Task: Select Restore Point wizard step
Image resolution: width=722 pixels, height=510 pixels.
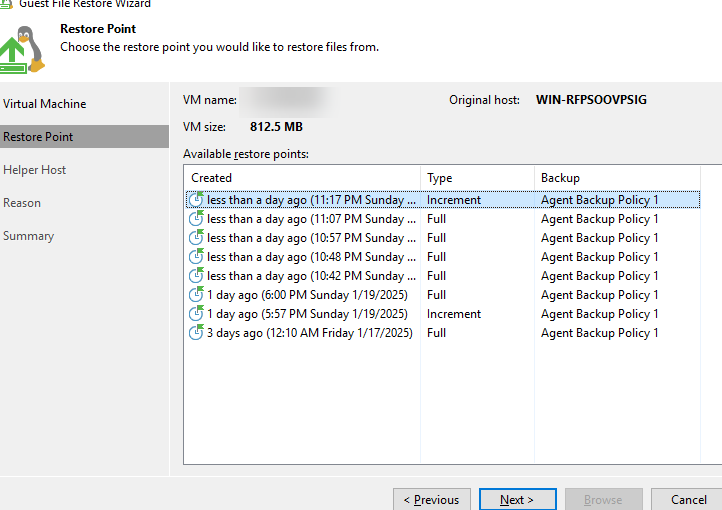Action: pos(38,137)
